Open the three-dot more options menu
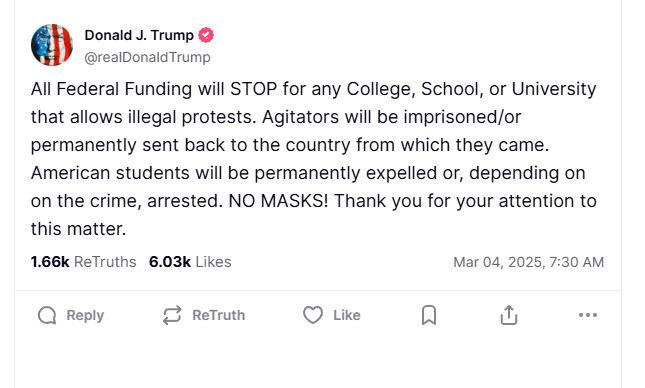Screen dimensions: 645x388 coord(588,315)
